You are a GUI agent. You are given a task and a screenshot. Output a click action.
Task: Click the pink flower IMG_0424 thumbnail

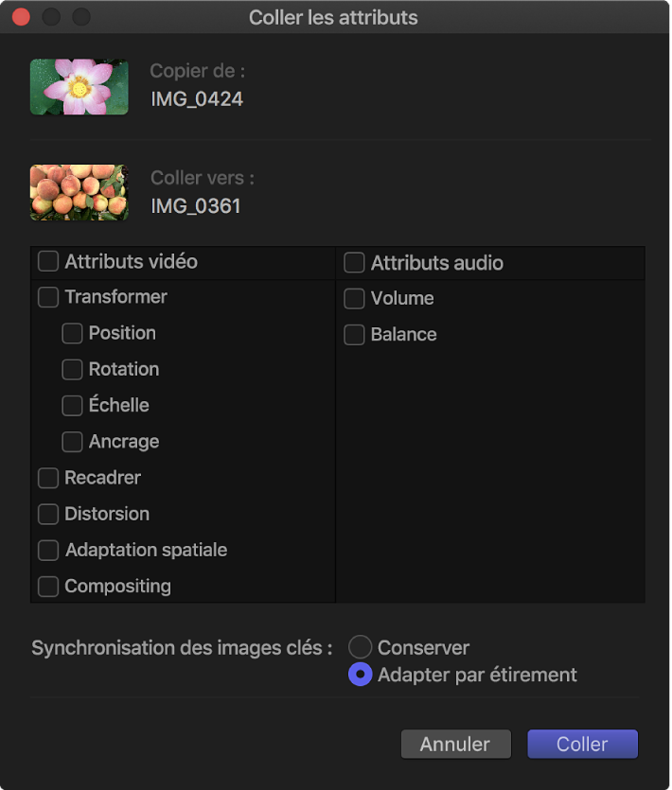tap(79, 87)
